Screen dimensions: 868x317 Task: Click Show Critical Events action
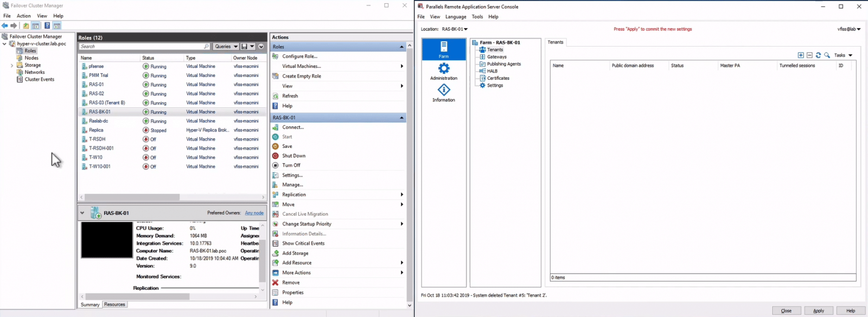tap(303, 243)
